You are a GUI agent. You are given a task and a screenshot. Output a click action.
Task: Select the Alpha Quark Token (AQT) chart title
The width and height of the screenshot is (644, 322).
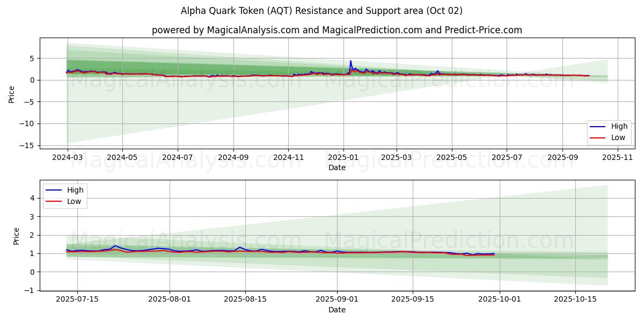[x=321, y=11]
